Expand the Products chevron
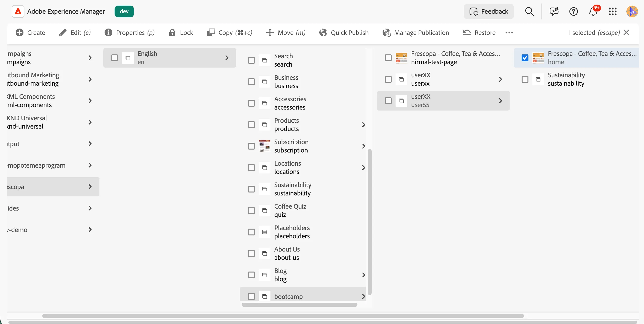The width and height of the screenshot is (644, 324). pyautogui.click(x=364, y=125)
